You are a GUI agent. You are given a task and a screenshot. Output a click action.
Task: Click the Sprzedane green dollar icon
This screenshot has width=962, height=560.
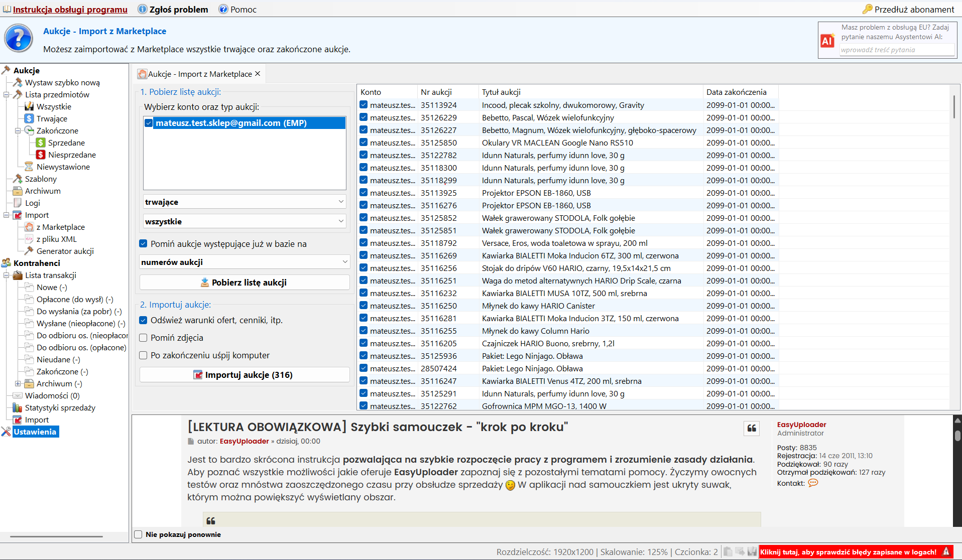click(x=41, y=143)
